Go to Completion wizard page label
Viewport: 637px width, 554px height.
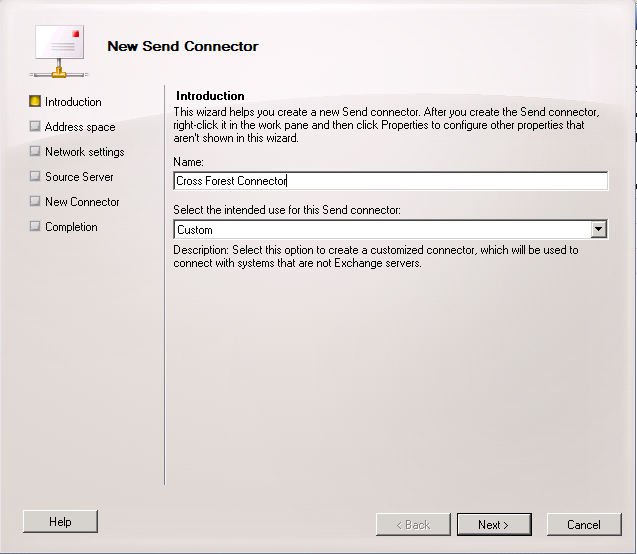pos(71,227)
